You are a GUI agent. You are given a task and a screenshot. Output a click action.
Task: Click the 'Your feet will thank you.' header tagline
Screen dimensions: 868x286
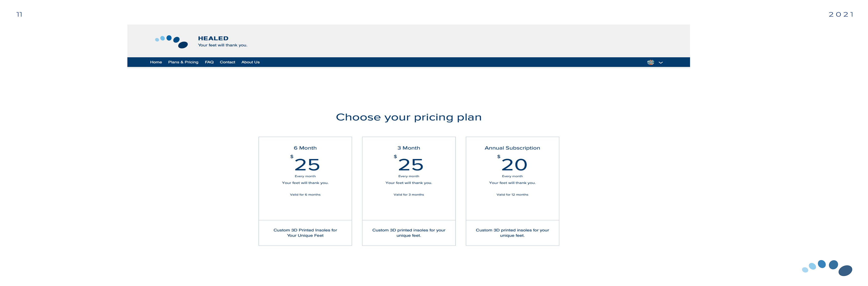pos(222,45)
